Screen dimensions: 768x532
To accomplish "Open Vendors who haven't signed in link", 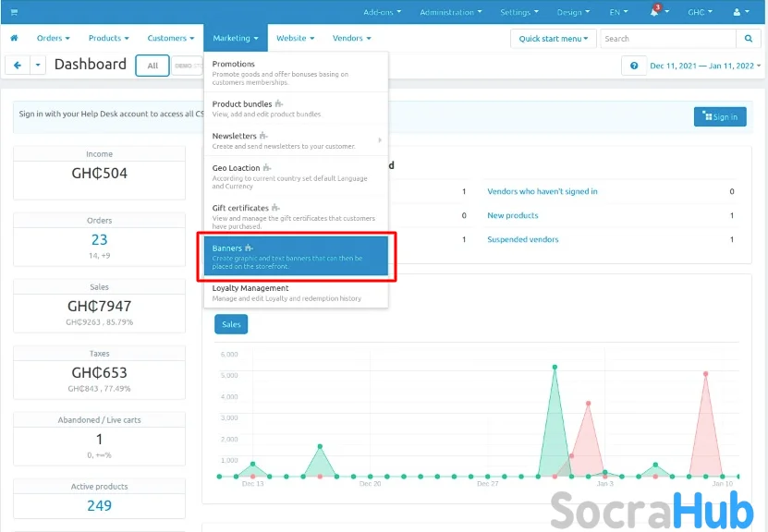I will [542, 191].
